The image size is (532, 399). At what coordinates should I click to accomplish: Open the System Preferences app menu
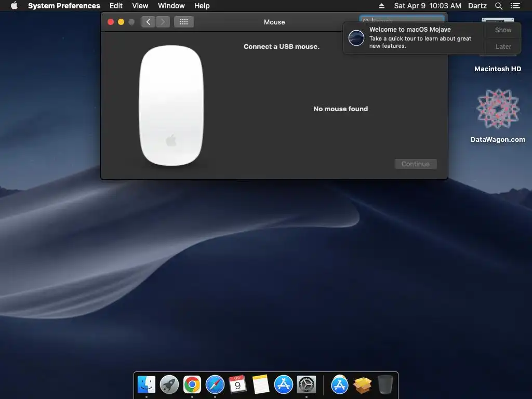[64, 6]
